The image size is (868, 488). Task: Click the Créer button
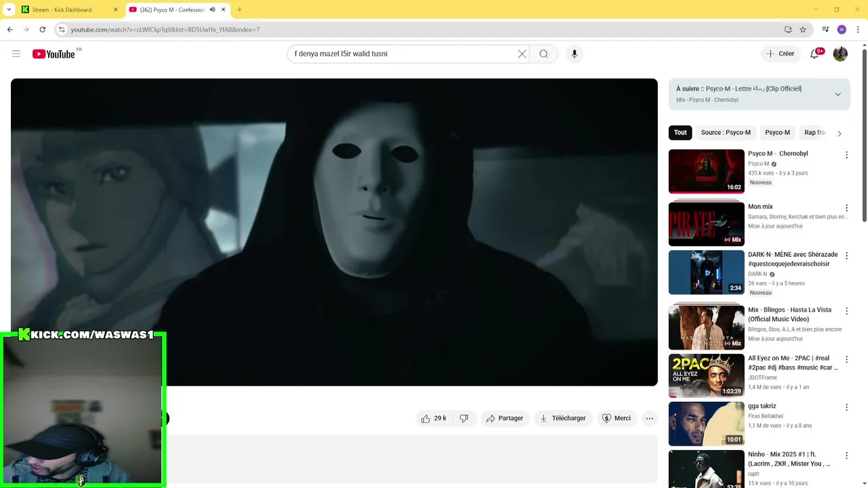click(781, 54)
